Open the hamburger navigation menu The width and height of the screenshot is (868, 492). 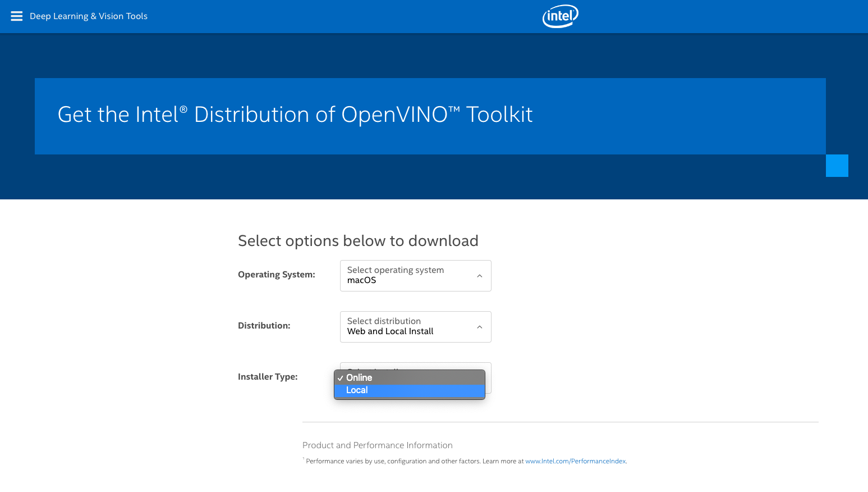tap(16, 16)
